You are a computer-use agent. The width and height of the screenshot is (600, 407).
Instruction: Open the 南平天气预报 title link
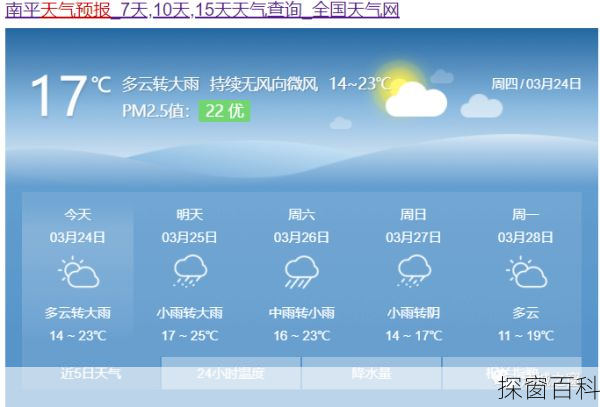(202, 10)
